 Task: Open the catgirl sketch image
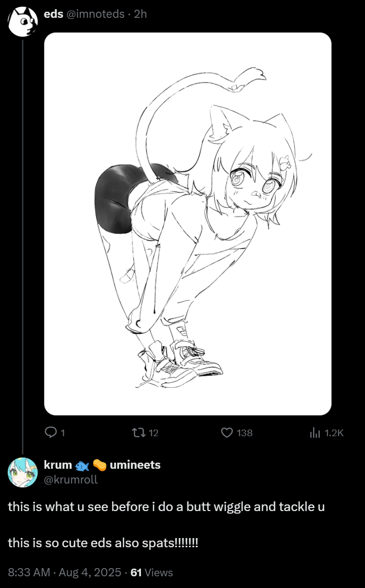point(188,224)
